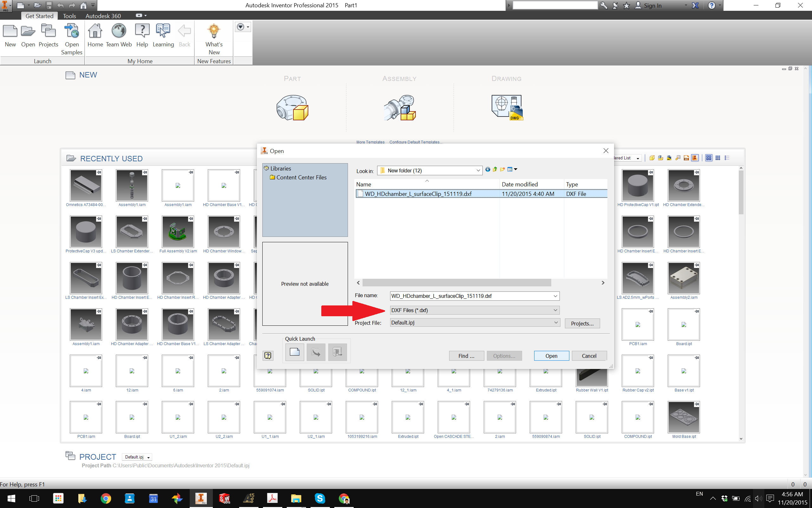Click the up one level folder icon
The height and width of the screenshot is (508, 812).
495,169
